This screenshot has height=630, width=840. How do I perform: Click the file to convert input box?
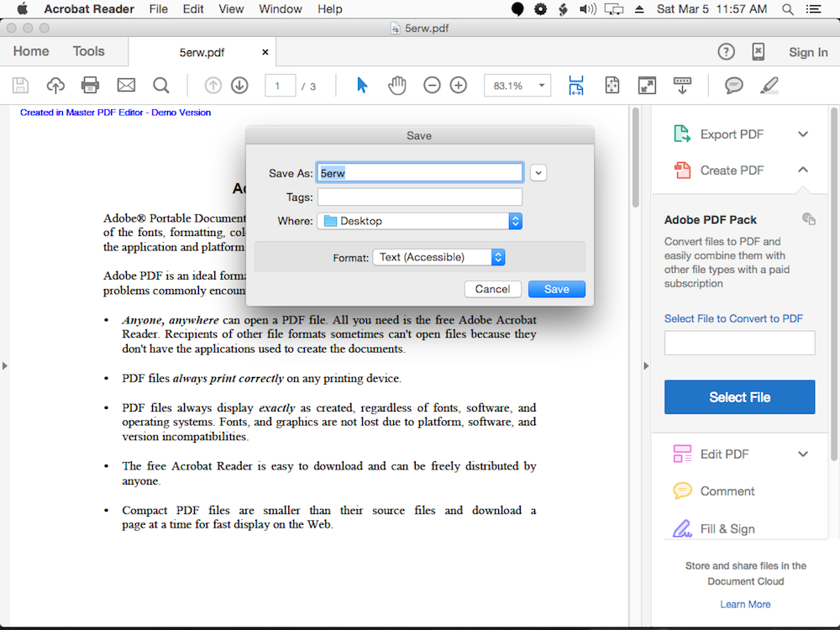tap(739, 343)
